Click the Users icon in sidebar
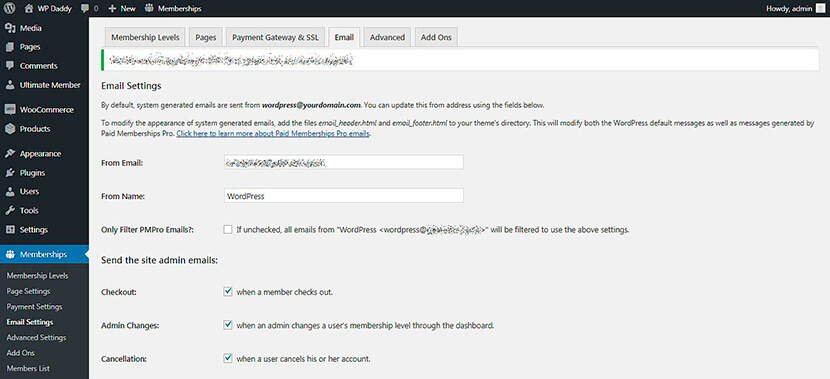 [x=10, y=191]
